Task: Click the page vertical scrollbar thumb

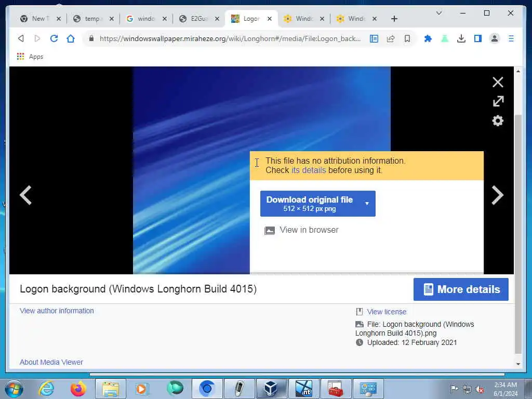Action: point(518,234)
